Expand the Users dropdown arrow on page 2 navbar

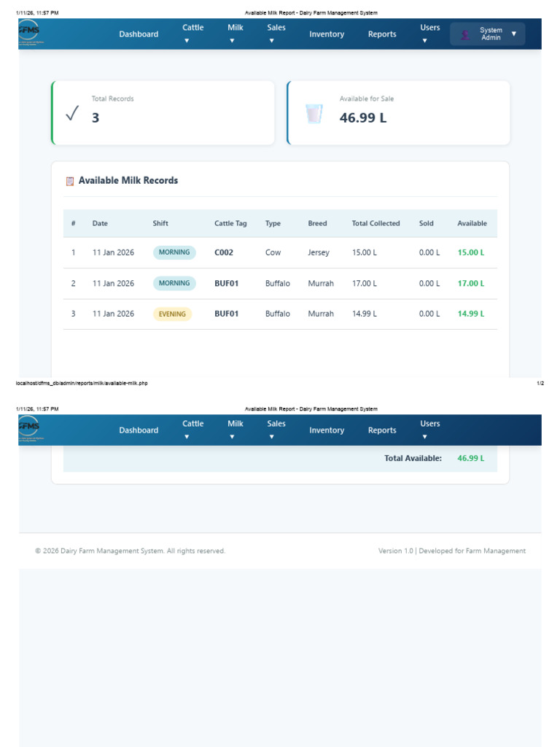pyautogui.click(x=425, y=437)
